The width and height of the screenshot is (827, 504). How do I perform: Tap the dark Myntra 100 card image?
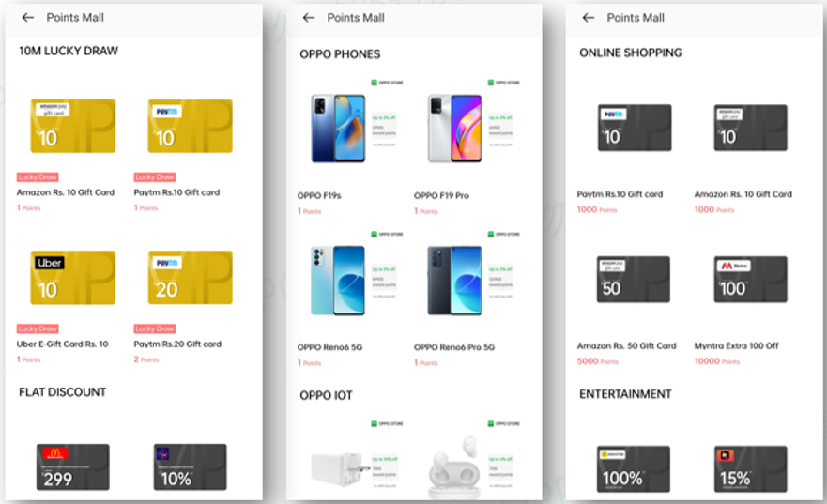click(x=751, y=280)
